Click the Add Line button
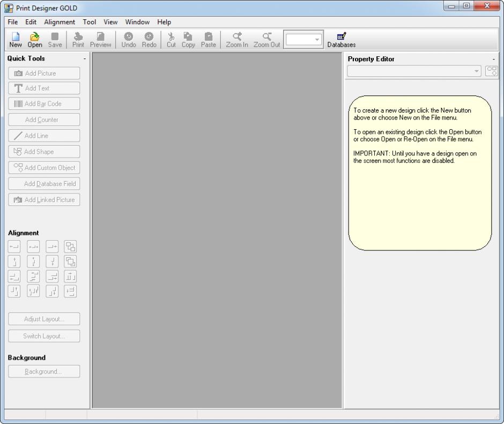504x424 pixels. (44, 136)
